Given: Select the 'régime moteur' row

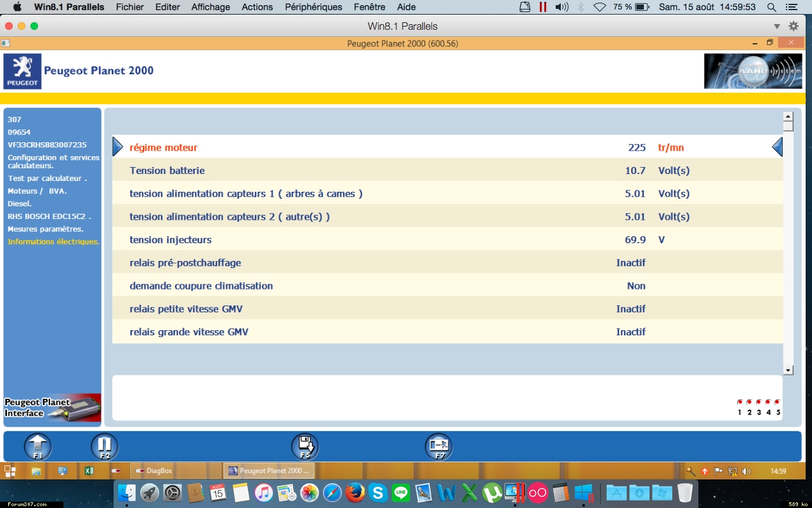Looking at the screenshot, I should (x=447, y=147).
